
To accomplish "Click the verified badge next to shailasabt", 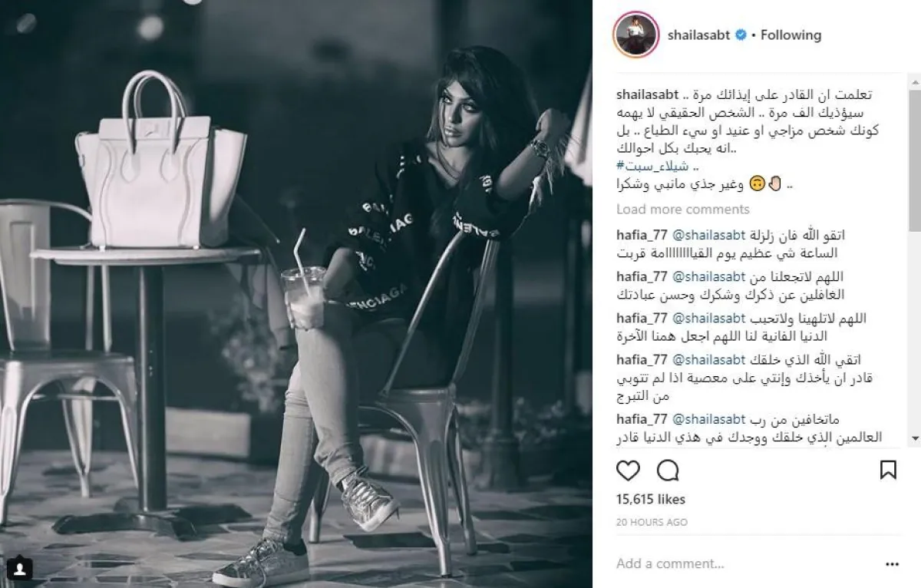I will [x=741, y=35].
